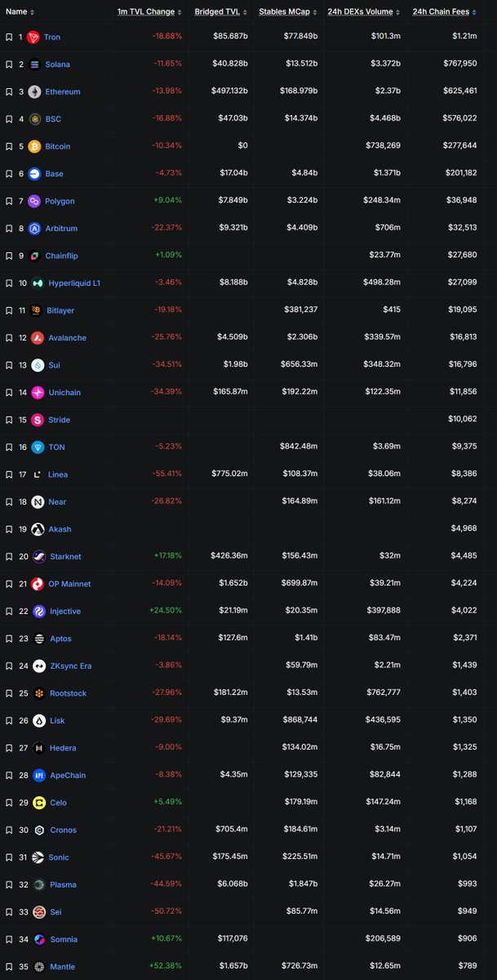Click the Polygon purple logo icon
The width and height of the screenshot is (497, 980).
[x=33, y=202]
